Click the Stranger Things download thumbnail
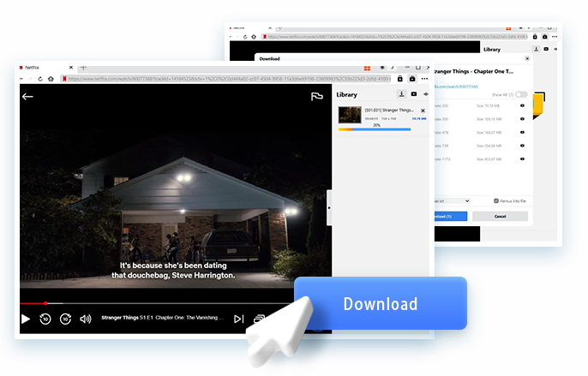This screenshot has height=376, width=588. pos(350,115)
